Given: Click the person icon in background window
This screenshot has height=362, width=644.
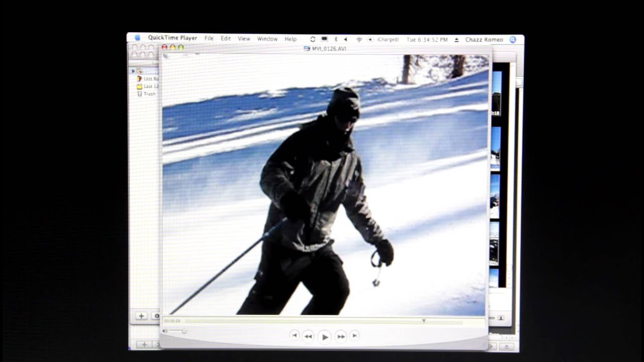Looking at the screenshot, I should [501, 318].
